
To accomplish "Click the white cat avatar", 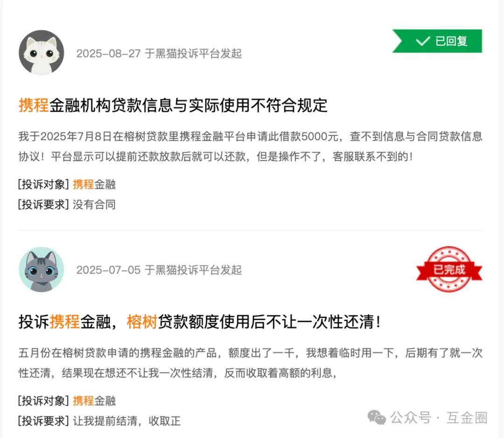I will click(x=42, y=53).
